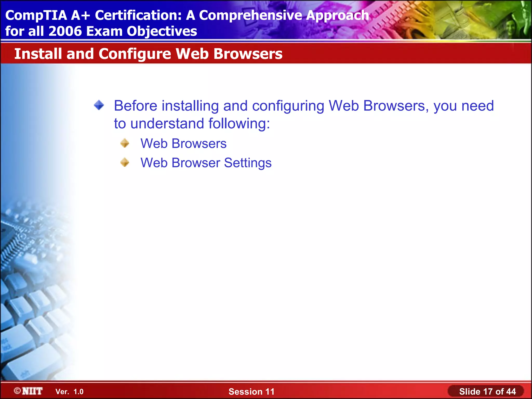This screenshot has width=532, height=399.
Task: Click the gold bullet beside 'Web Browser Settings'
Action: [x=125, y=162]
